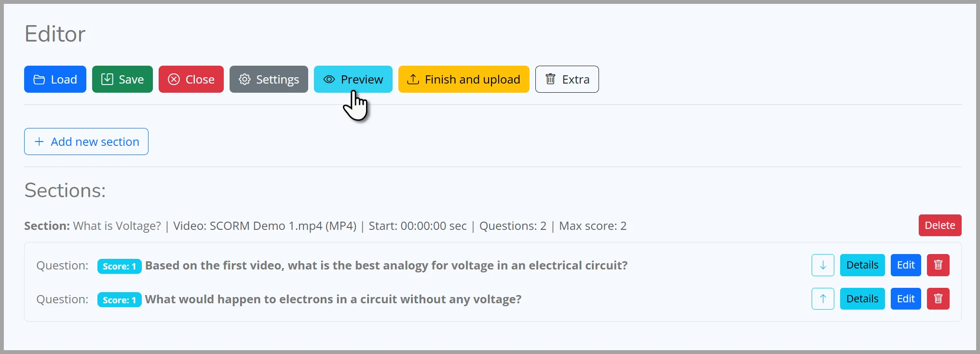This screenshot has height=354, width=980.
Task: Show Details for the voltage analogy question
Action: pos(862,265)
